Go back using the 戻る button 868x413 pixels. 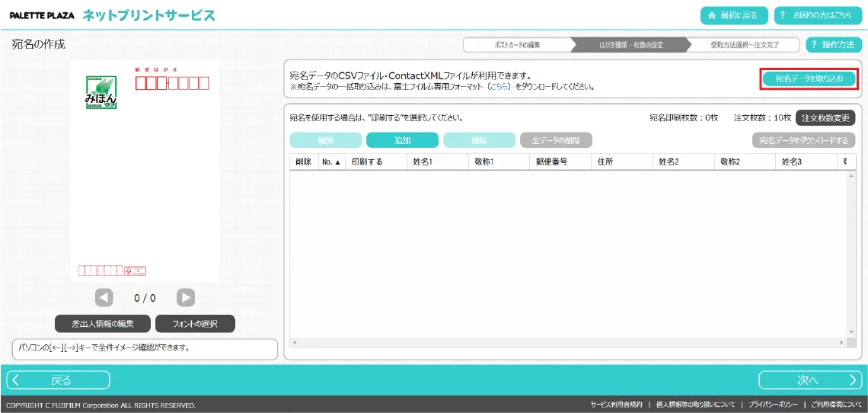click(x=59, y=380)
